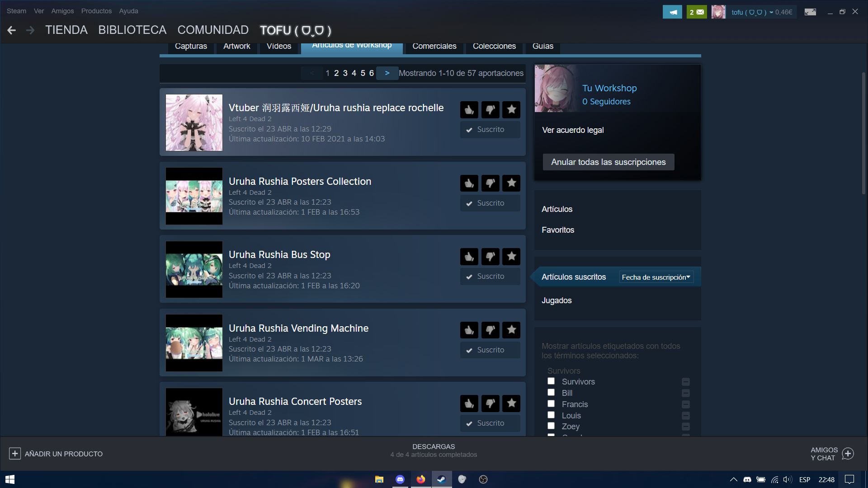Go back with the left arrow

coord(12,30)
